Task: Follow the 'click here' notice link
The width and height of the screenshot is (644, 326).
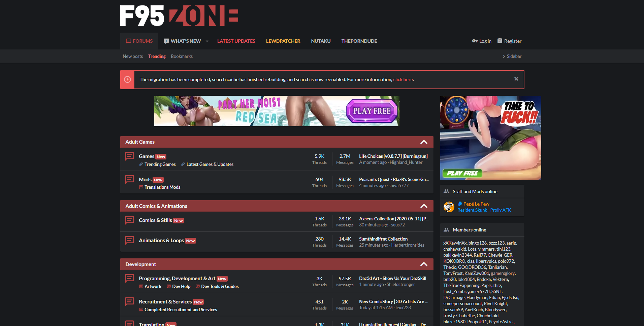Action: tap(403, 79)
